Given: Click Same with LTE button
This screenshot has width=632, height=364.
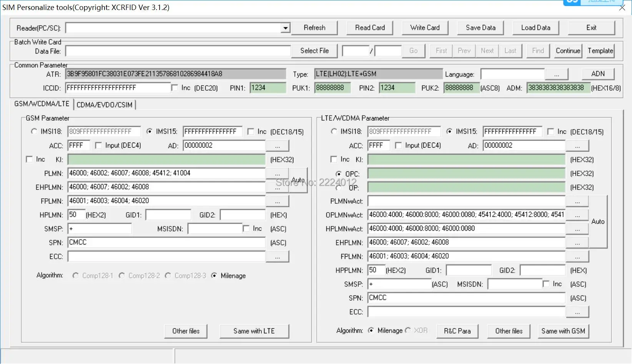Looking at the screenshot, I should [x=254, y=331].
